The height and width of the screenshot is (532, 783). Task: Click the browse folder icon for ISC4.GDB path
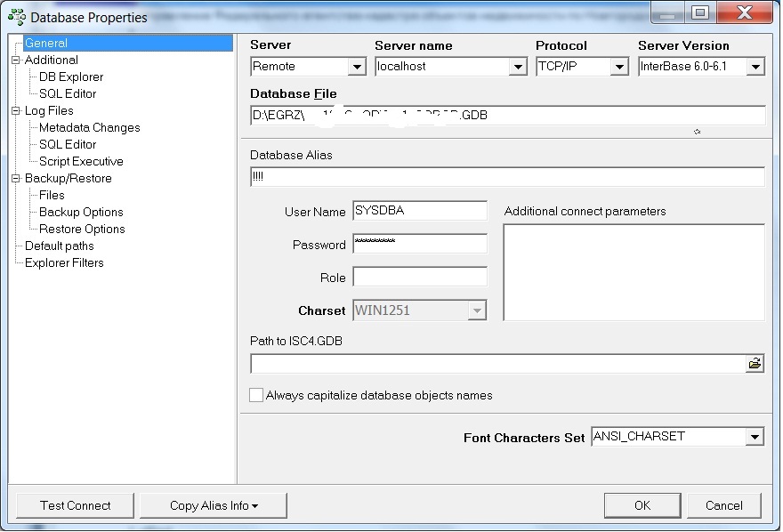(x=755, y=364)
